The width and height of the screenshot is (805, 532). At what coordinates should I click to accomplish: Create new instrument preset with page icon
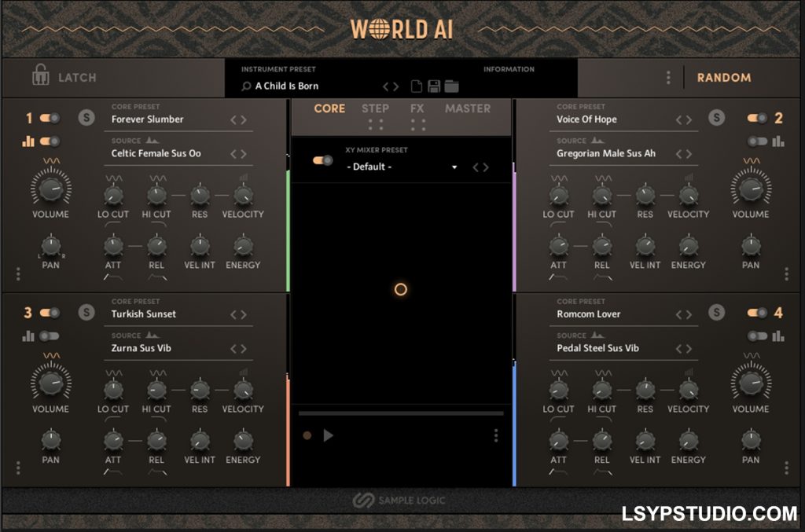[417, 86]
